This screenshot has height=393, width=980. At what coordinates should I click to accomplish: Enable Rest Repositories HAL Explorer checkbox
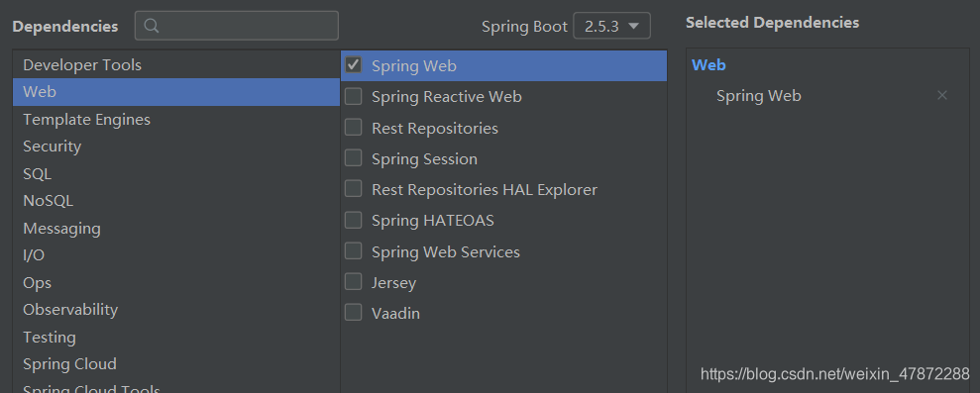point(353,189)
